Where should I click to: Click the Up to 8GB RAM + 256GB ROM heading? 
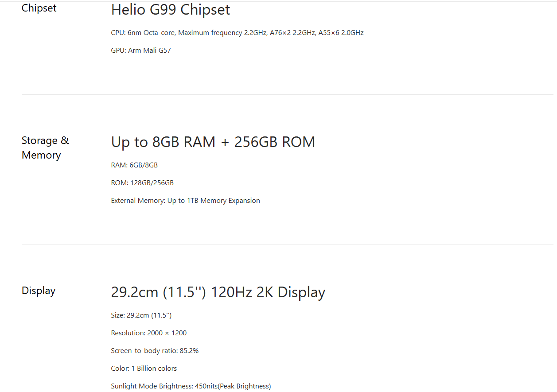213,142
